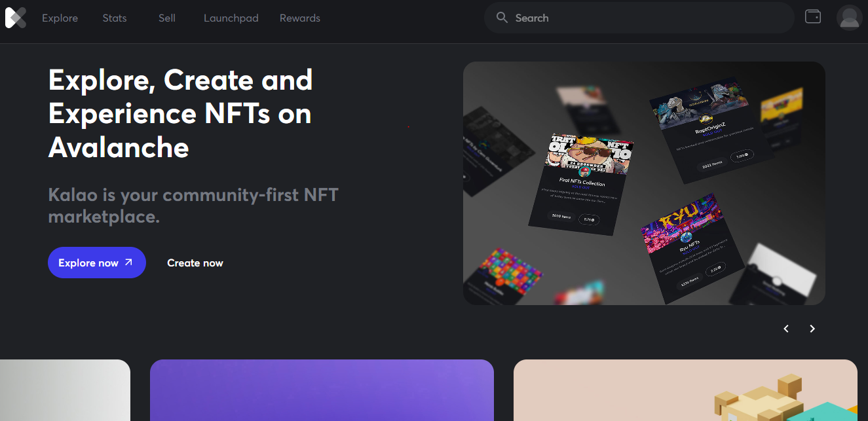Viewport: 868px width, 421px height.
Task: Open the user profile avatar
Action: [x=849, y=18]
